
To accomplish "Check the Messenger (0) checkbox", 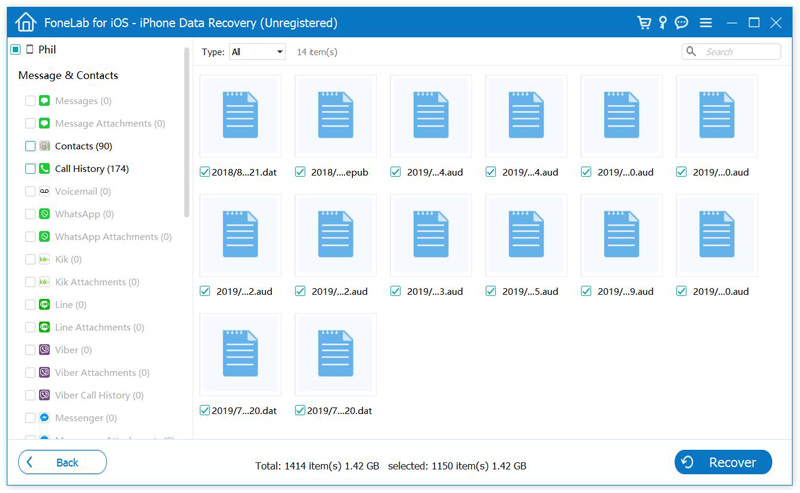I will pos(30,417).
